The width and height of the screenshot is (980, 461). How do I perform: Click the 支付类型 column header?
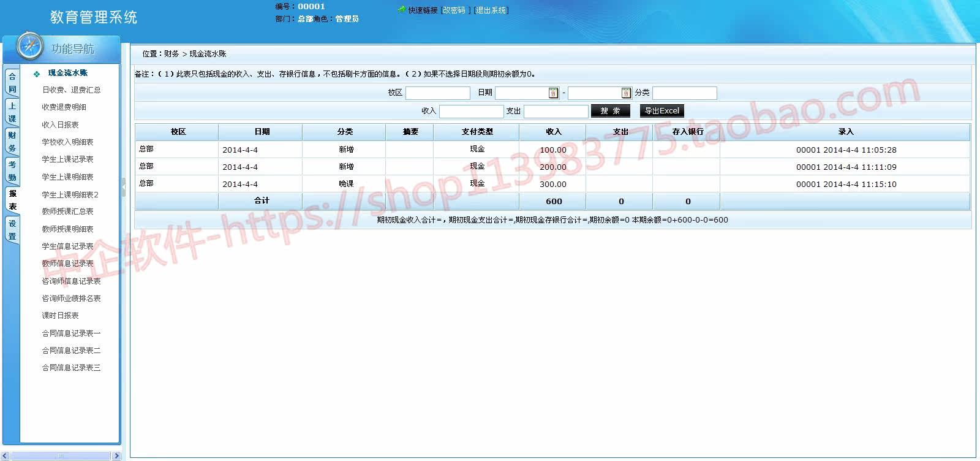coord(477,132)
